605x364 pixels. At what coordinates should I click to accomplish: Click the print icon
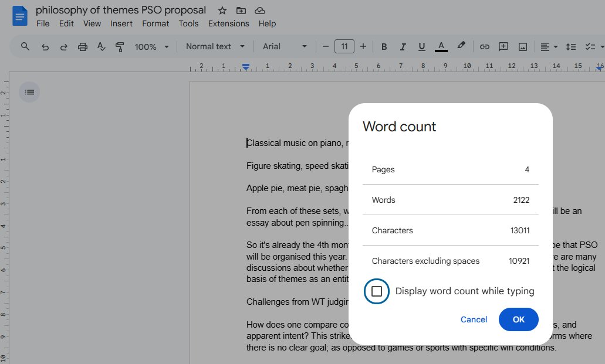pos(83,47)
